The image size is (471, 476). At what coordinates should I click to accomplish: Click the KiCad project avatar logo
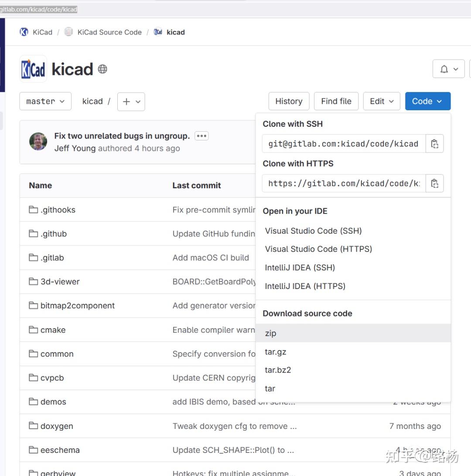33,69
